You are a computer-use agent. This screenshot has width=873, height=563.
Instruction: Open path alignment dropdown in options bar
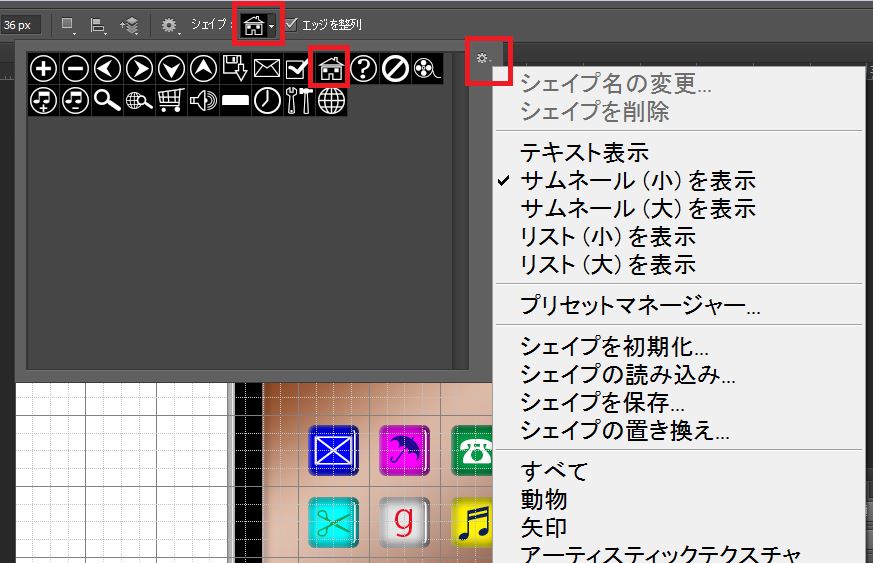pyautogui.click(x=98, y=25)
